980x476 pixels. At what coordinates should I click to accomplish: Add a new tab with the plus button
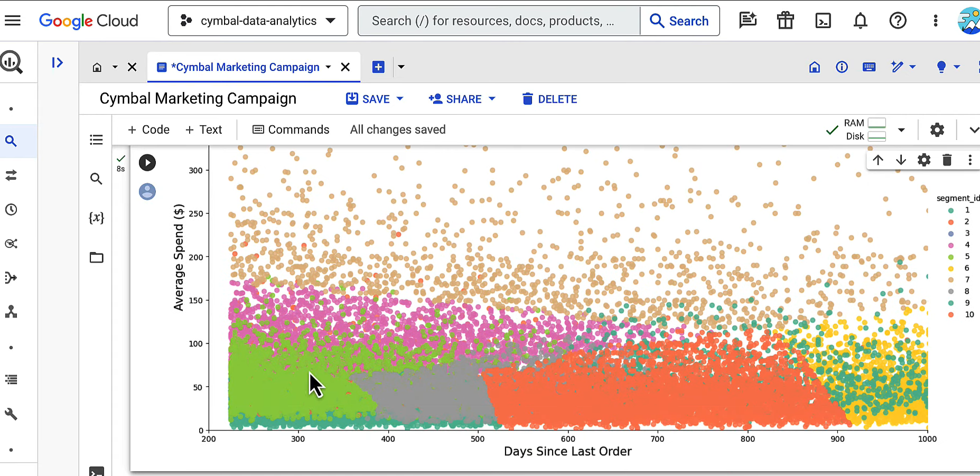tap(378, 67)
